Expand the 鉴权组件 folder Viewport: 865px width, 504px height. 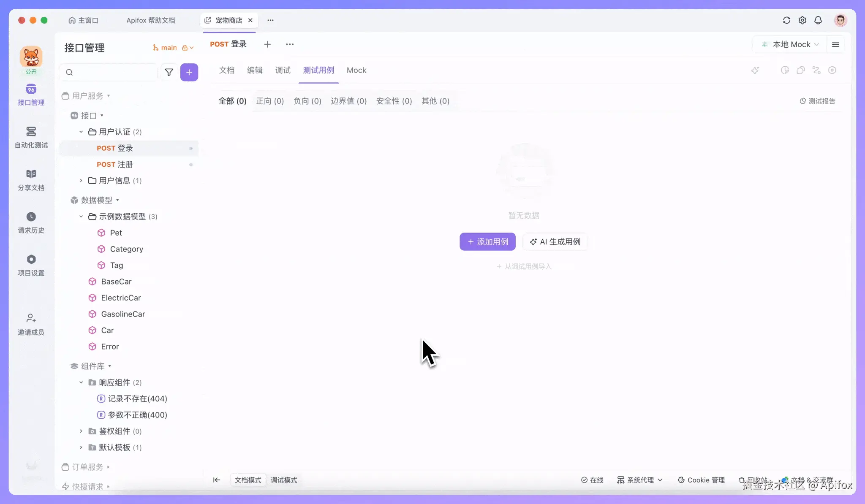(81, 431)
